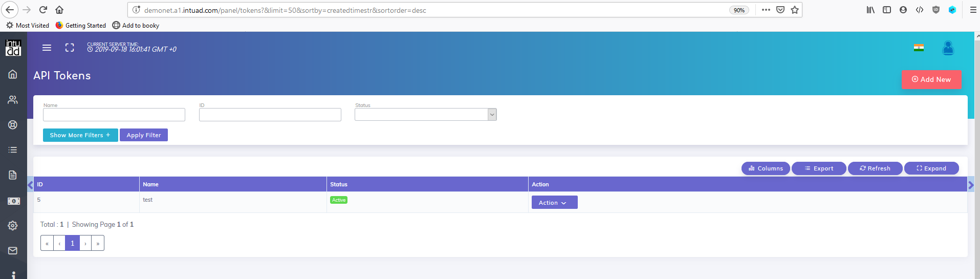Open the settings gear icon in the sidebar
Screen dimensions: 980x279
13,226
